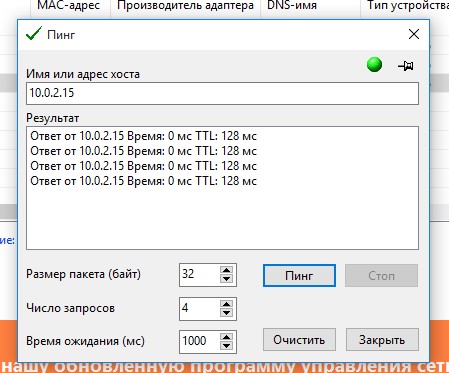
Task: Click the Имя или адрес хоста label
Action: click(83, 74)
